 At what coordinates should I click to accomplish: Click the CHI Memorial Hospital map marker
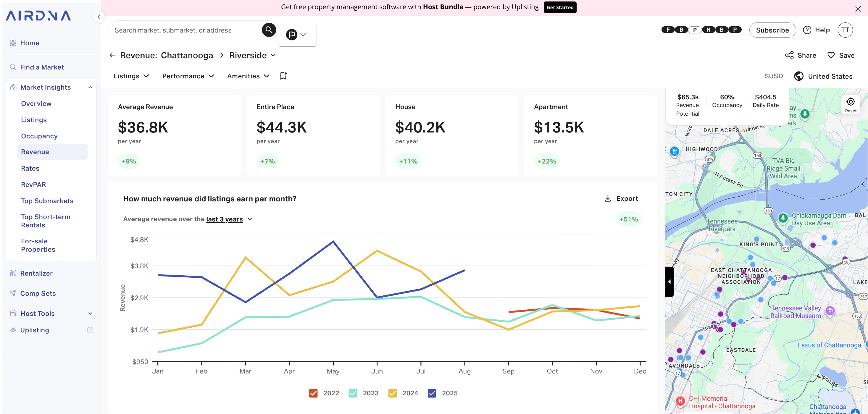[680, 401]
